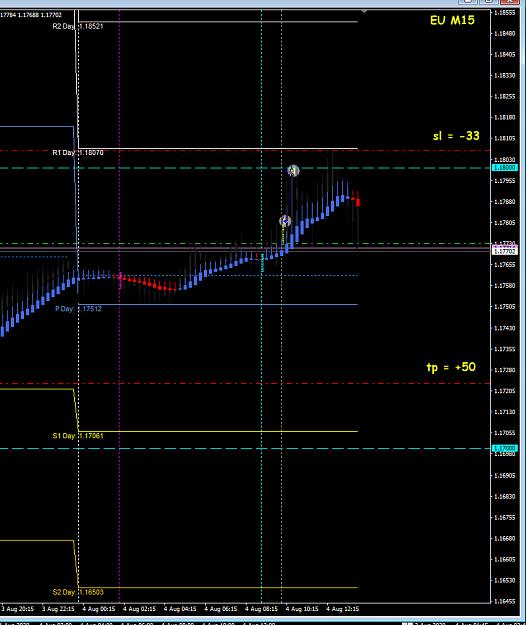Click the 1.17880 price scale value
Viewport: 526px width, 625px height.
504,202
